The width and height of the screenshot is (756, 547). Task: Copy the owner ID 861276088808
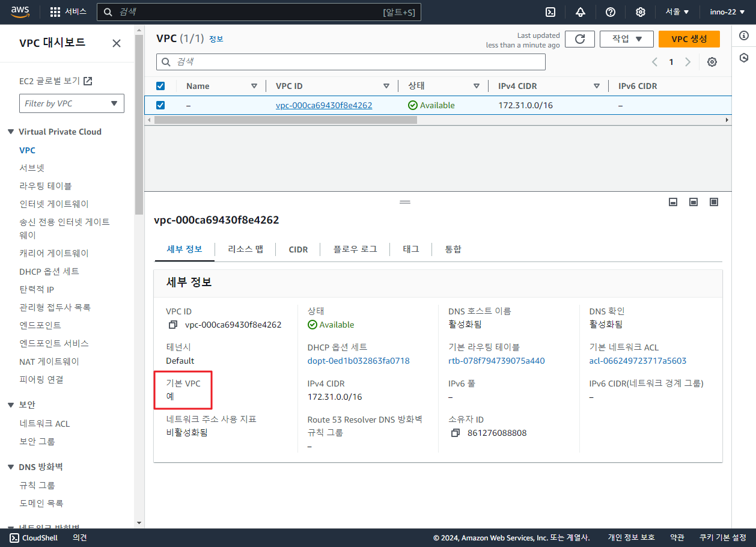click(456, 433)
